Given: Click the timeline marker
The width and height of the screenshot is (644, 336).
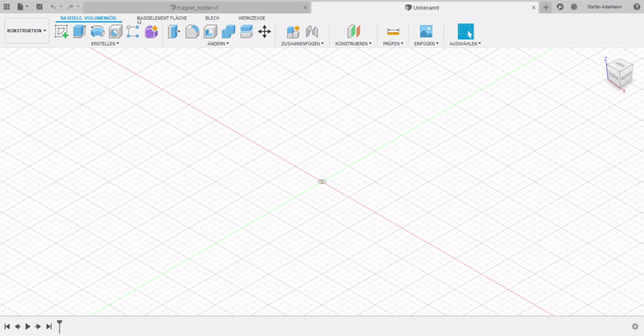Looking at the screenshot, I should tap(59, 325).
